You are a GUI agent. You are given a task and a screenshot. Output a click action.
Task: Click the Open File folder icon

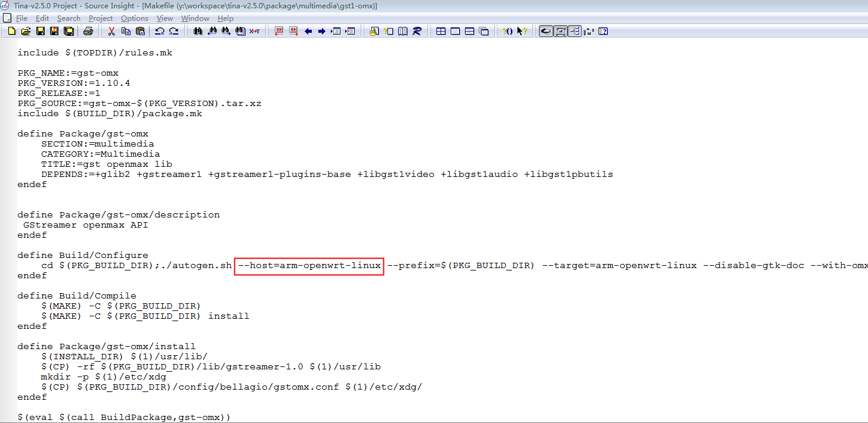[x=26, y=31]
